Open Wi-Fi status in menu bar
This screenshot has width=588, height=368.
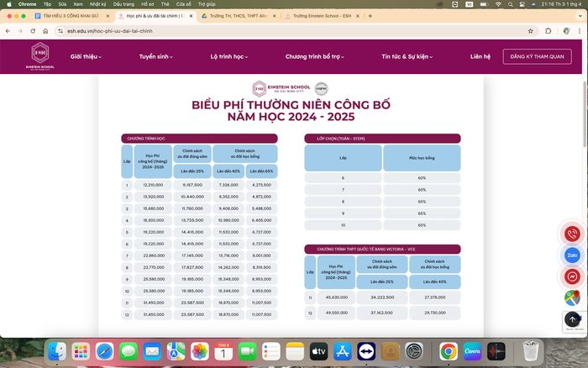point(498,4)
